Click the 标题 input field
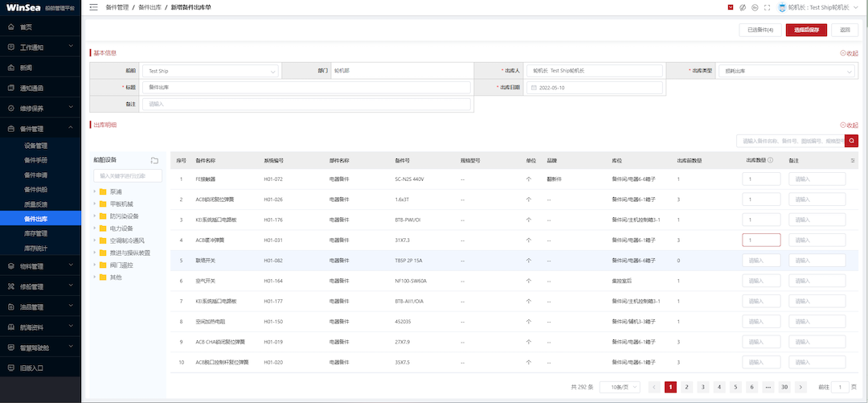The width and height of the screenshot is (868, 403). click(x=306, y=88)
